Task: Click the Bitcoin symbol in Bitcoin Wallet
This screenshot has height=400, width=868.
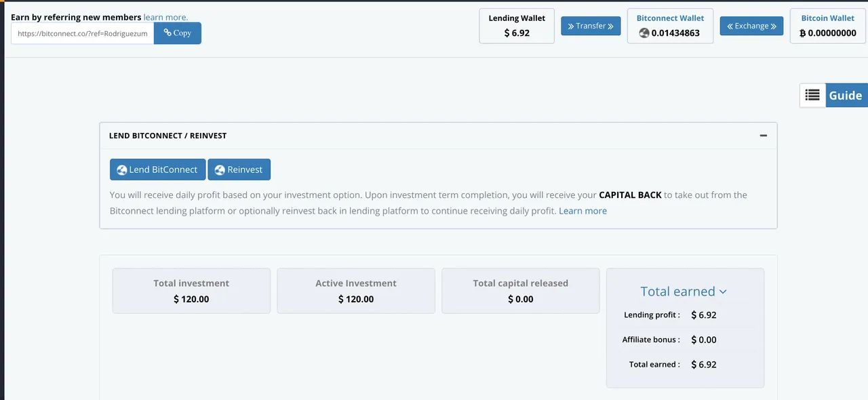Action: coord(803,33)
